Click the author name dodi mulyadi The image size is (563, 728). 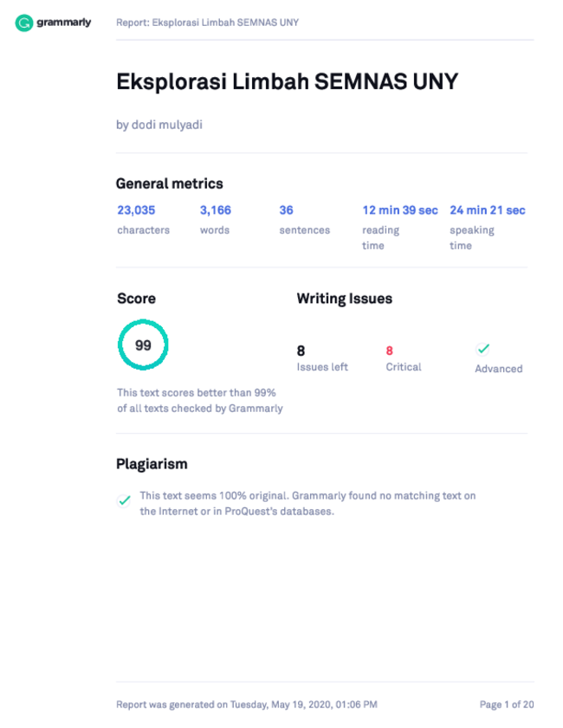(167, 125)
